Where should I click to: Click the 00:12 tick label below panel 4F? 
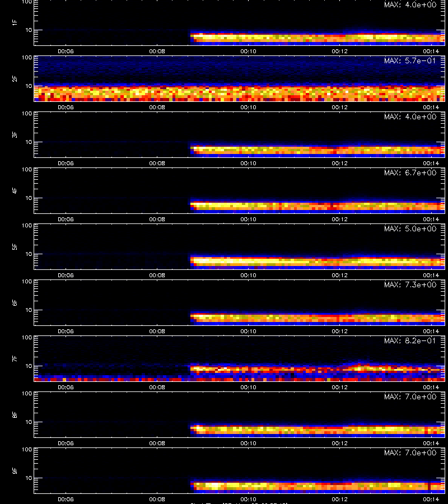(339, 219)
